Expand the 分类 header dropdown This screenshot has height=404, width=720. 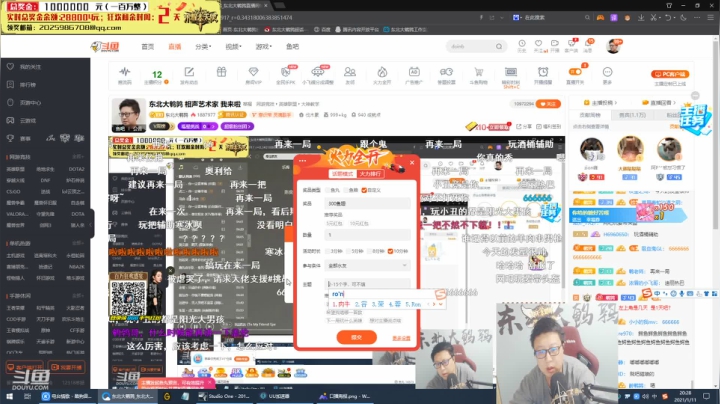coord(203,46)
